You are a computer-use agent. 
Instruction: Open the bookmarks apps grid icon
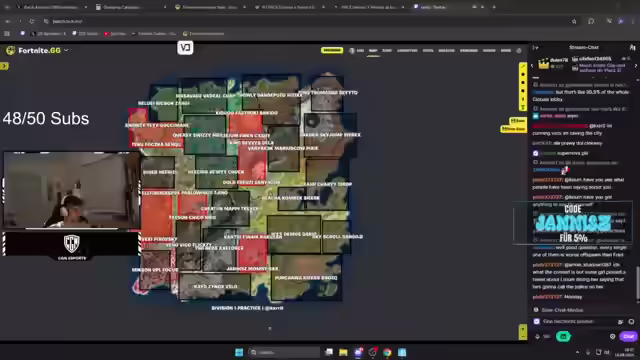coord(7,34)
